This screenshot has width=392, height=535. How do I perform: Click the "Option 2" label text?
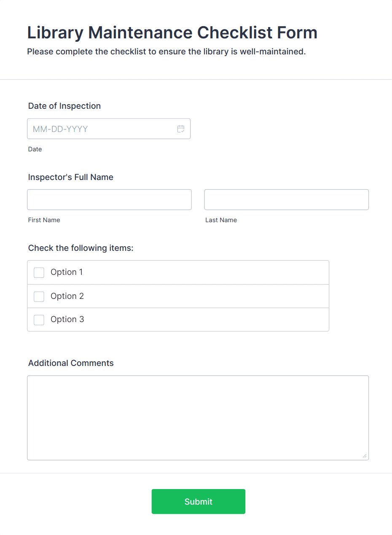click(67, 296)
